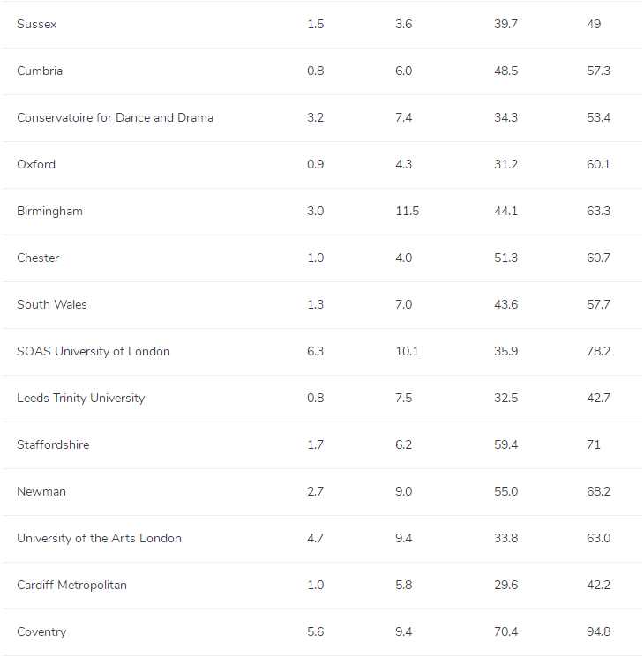
Task: Select the Oxford row label
Action: click(x=36, y=165)
